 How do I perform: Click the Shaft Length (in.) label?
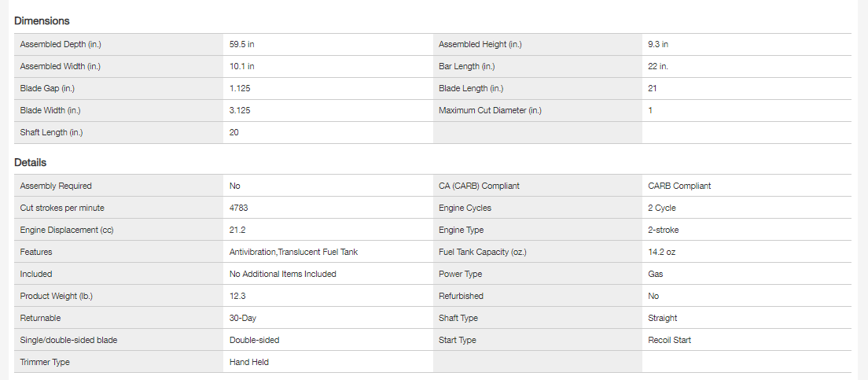51,132
